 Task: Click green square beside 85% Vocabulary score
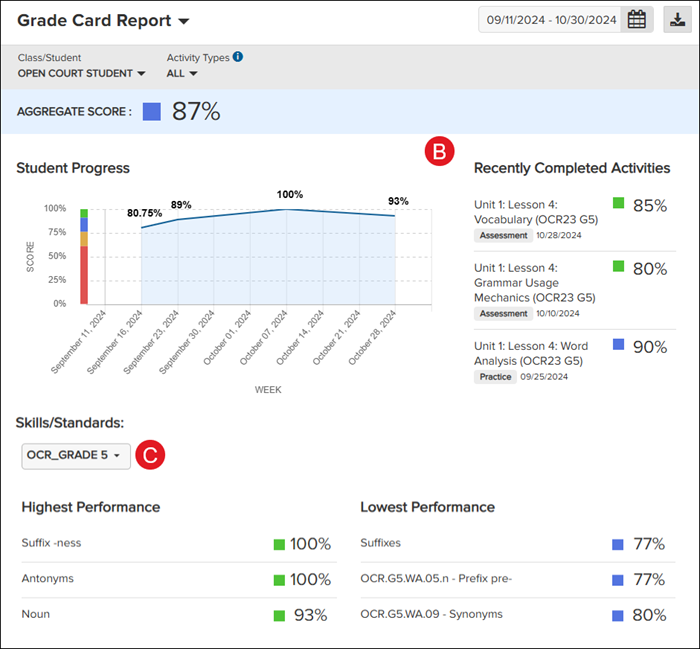tap(618, 204)
